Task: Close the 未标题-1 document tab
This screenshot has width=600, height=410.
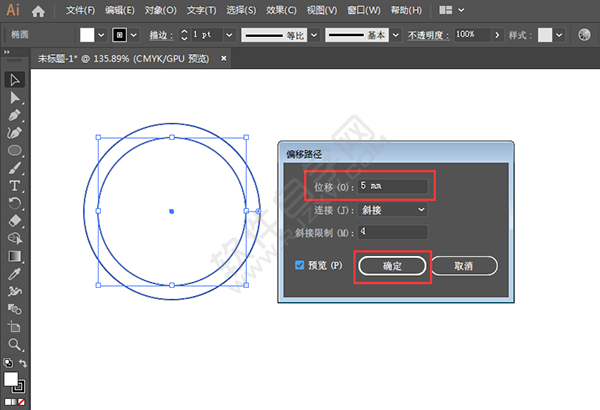Action: coord(224,59)
